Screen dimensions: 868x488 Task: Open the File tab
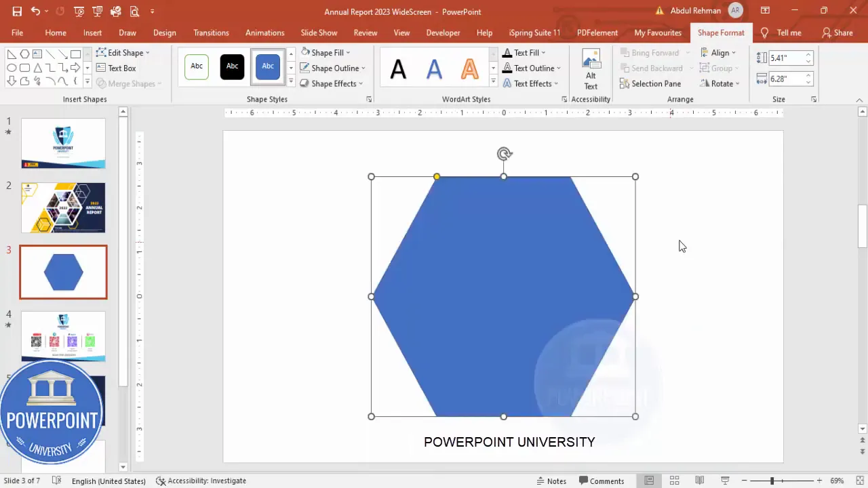(18, 33)
